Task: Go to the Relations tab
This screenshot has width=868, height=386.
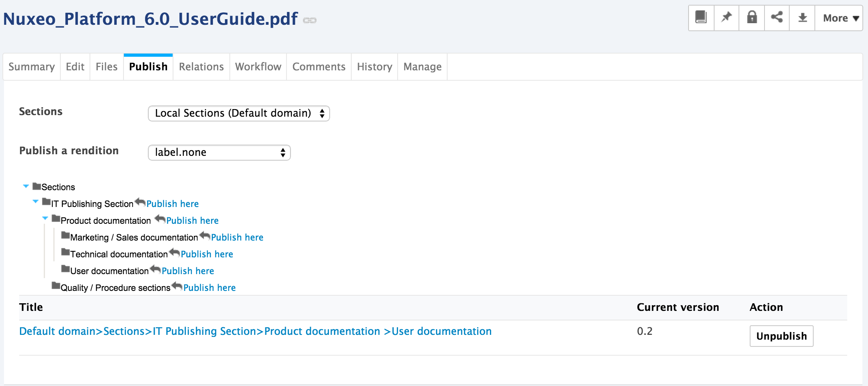Action: pos(201,67)
